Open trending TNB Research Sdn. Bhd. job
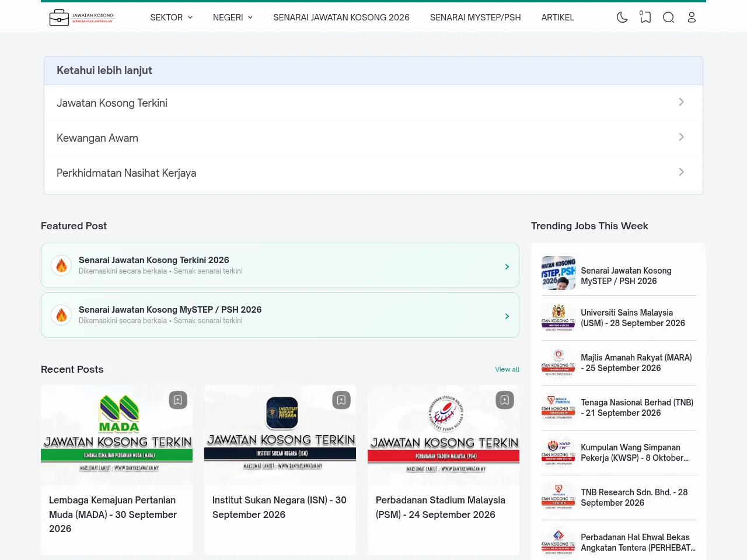747x560 pixels. point(634,498)
